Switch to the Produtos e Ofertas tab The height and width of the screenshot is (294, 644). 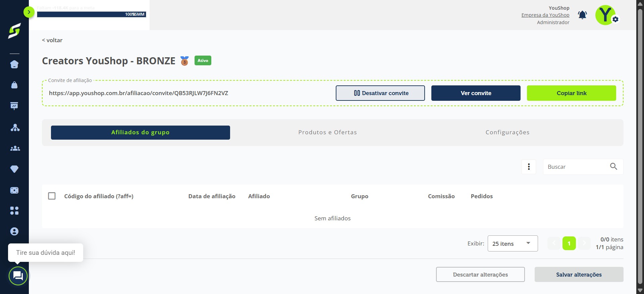point(328,133)
